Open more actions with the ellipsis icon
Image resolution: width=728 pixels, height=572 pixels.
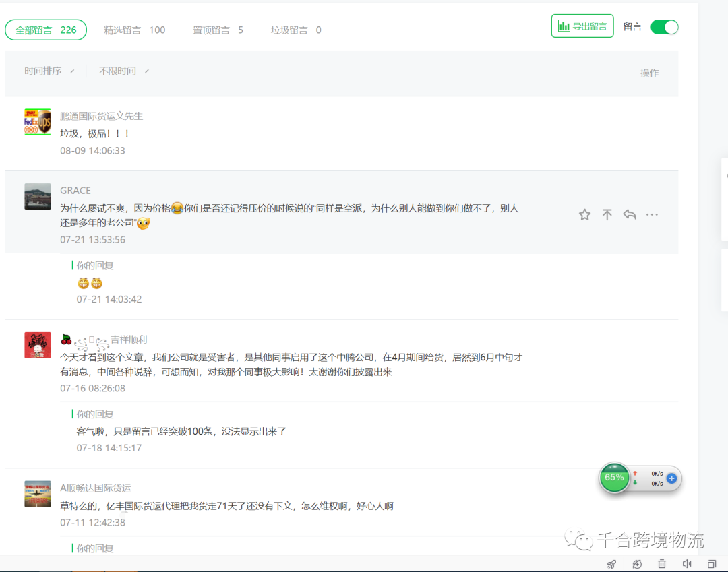652,214
